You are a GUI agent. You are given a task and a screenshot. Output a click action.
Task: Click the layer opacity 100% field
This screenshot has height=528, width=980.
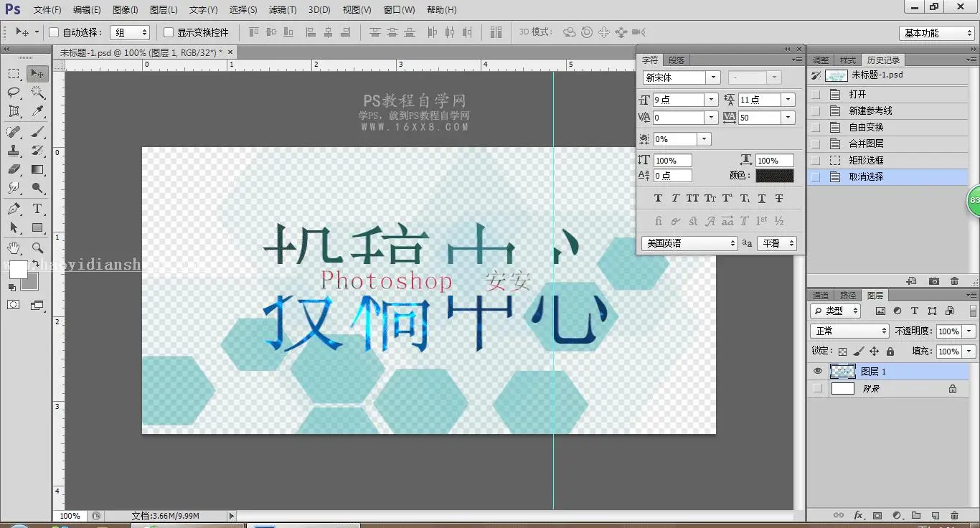(948, 331)
